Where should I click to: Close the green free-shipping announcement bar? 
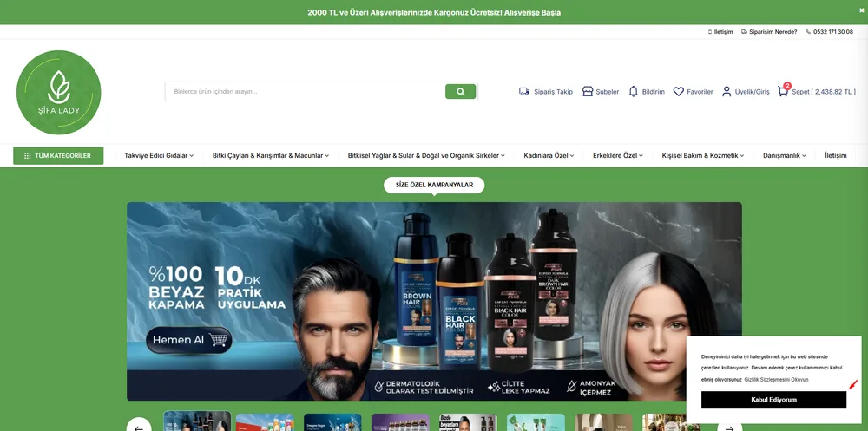coord(861,10)
